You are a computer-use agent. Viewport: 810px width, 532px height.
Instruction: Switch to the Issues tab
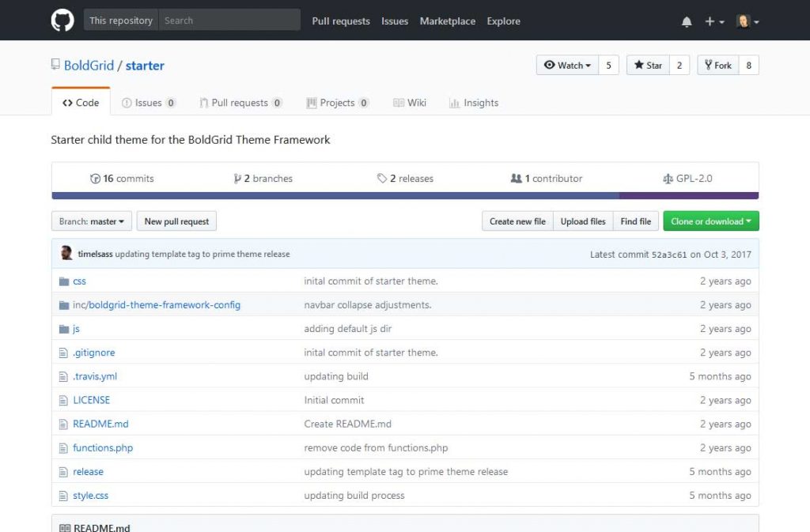click(x=149, y=103)
